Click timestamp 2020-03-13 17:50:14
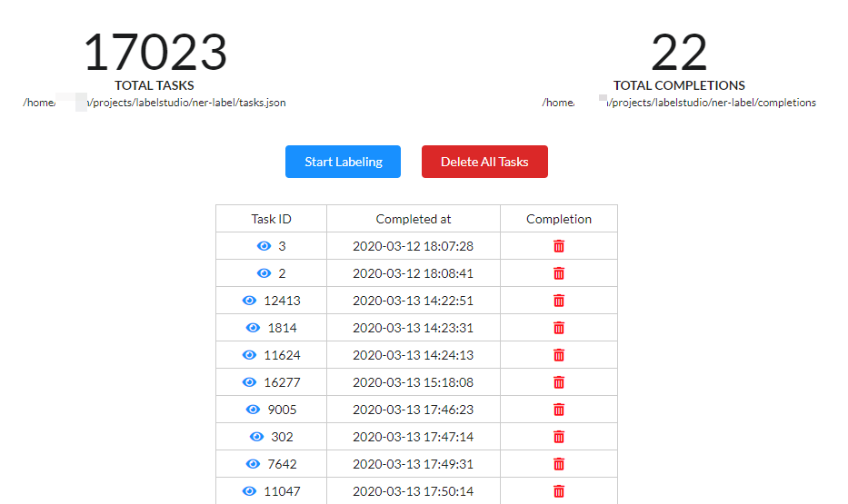This screenshot has width=848, height=504. (x=414, y=491)
